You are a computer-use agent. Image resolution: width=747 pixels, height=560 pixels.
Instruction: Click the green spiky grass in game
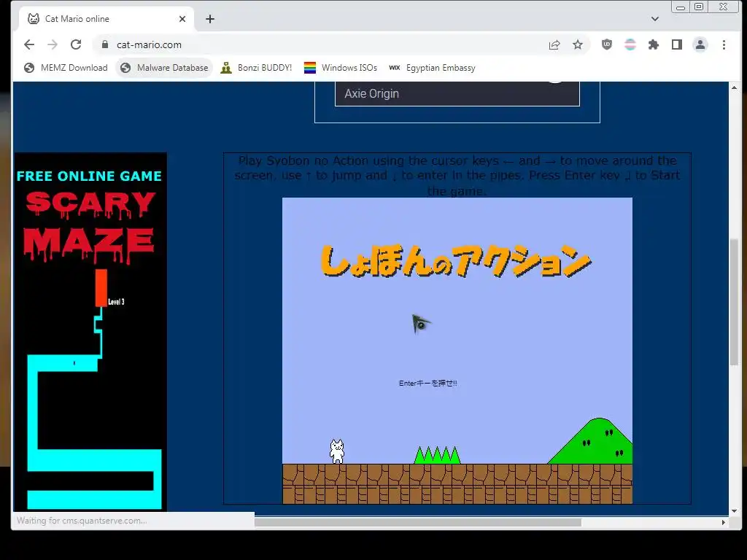coord(437,455)
